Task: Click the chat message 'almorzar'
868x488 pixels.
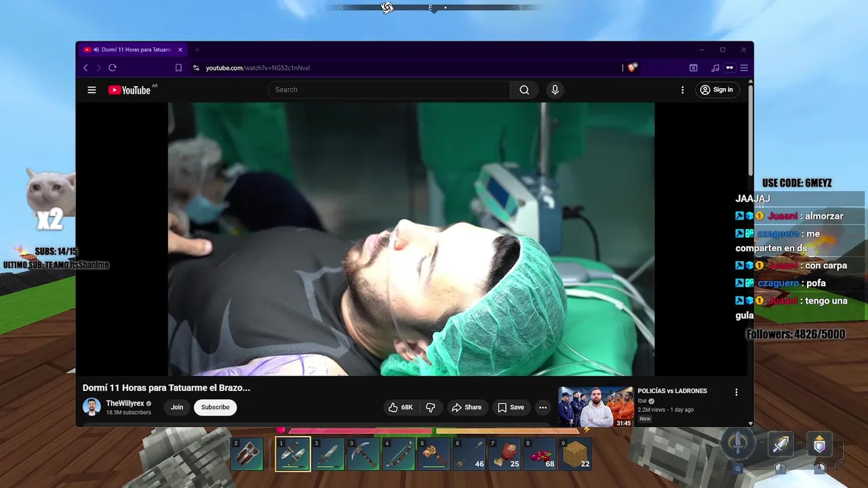Action: [823, 216]
